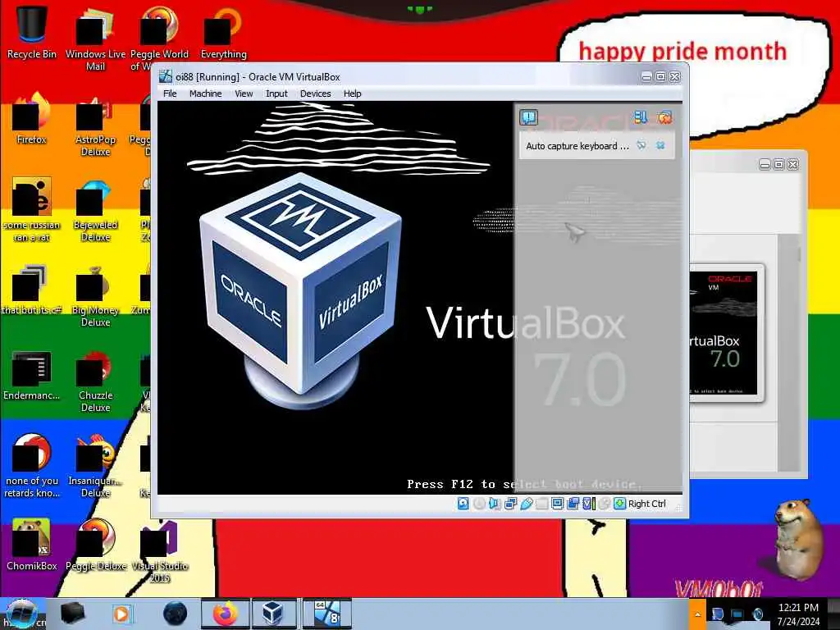Select the Recycle Bin desktop icon
The height and width of the screenshot is (630, 840).
pos(32,30)
